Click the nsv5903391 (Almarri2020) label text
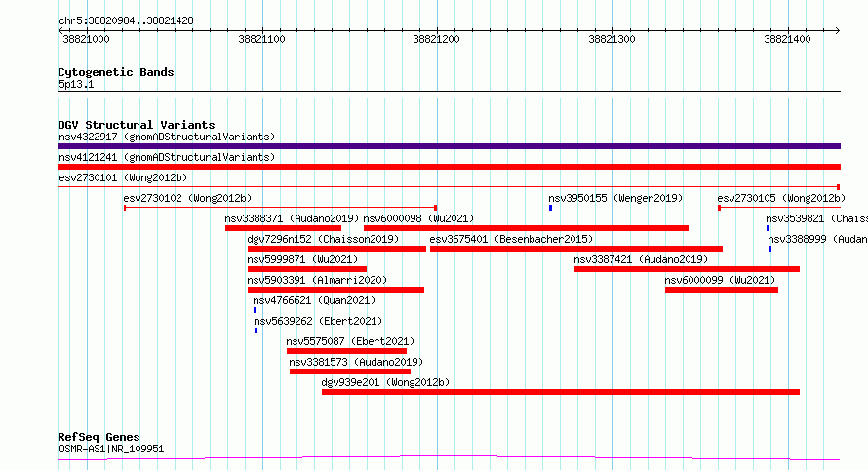Image resolution: width=868 pixels, height=470 pixels. coord(317,280)
